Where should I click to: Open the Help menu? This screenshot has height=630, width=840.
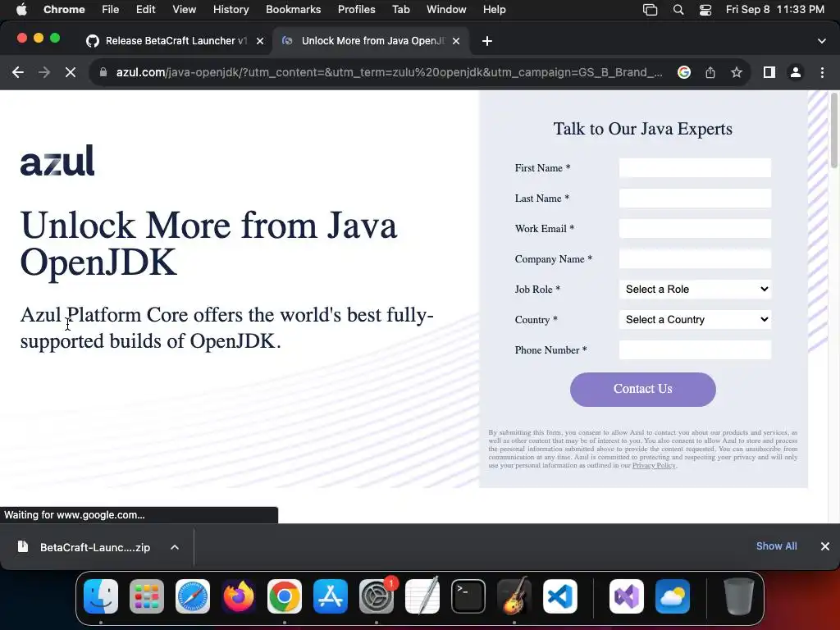click(x=494, y=10)
